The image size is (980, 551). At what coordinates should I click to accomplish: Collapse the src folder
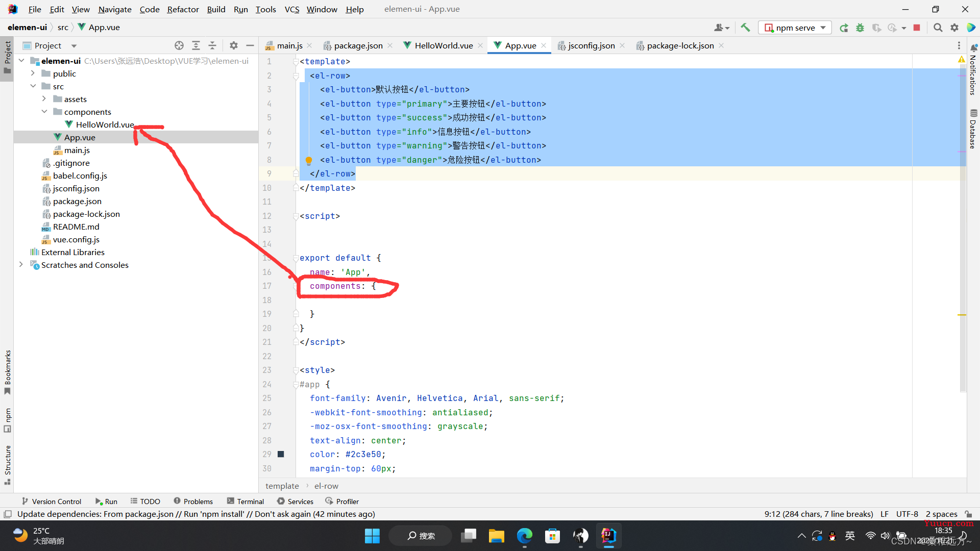(33, 86)
